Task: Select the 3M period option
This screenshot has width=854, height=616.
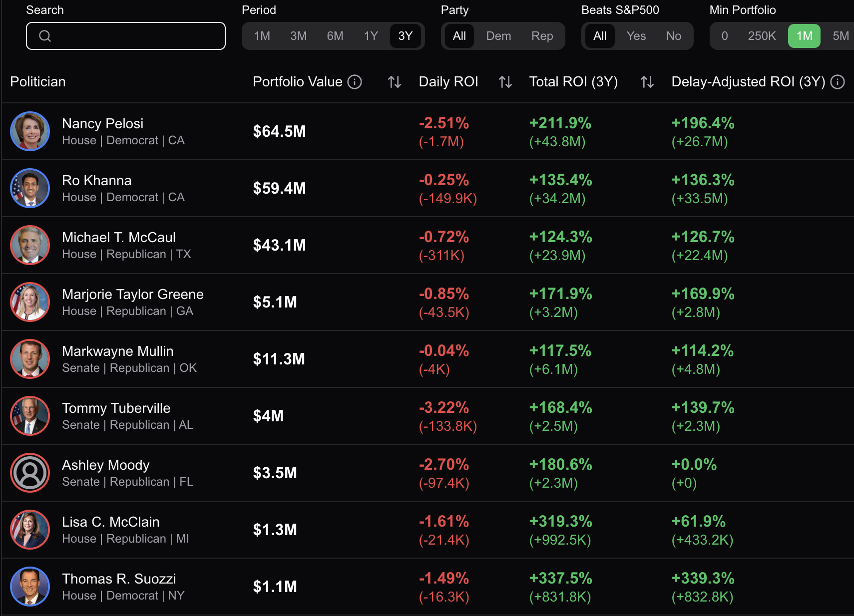Action: [299, 36]
